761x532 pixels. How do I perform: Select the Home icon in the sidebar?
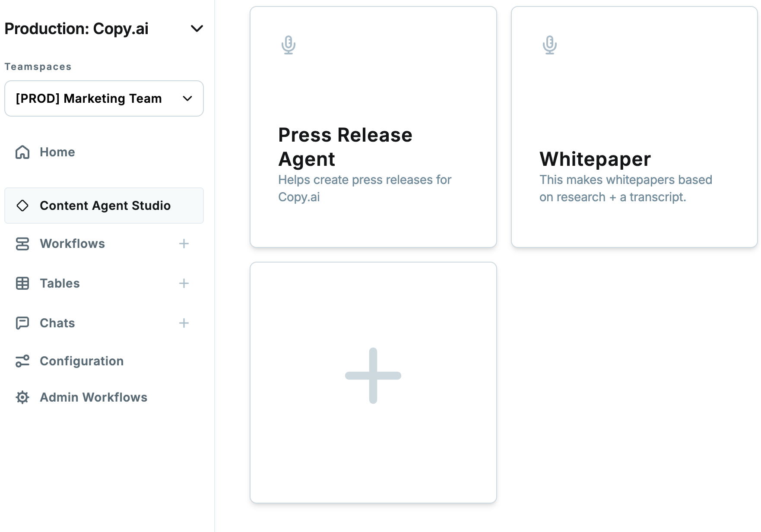click(22, 152)
